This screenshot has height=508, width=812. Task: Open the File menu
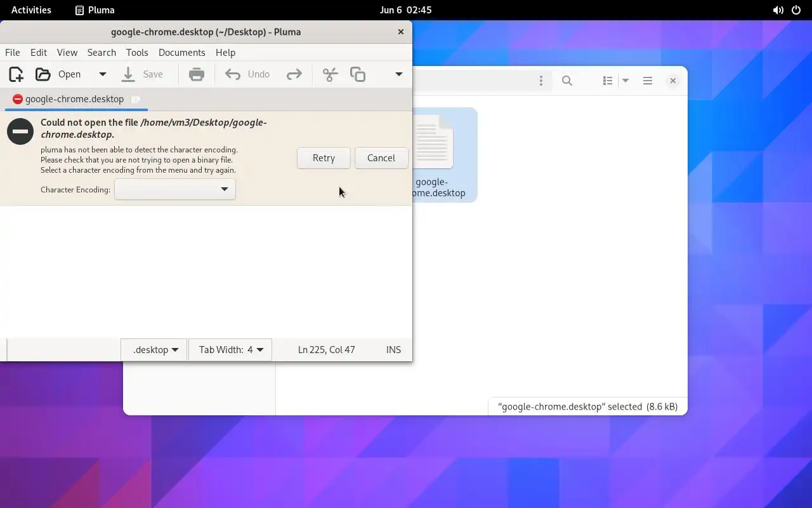[x=13, y=53]
